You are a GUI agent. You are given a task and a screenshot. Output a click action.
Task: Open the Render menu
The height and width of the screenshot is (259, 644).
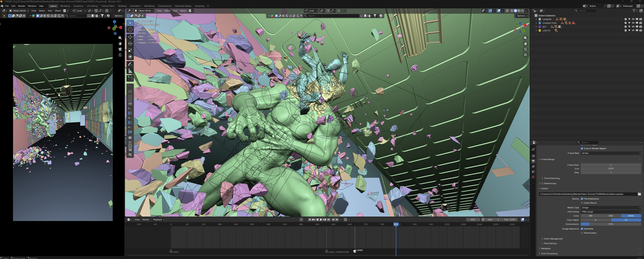[22, 6]
